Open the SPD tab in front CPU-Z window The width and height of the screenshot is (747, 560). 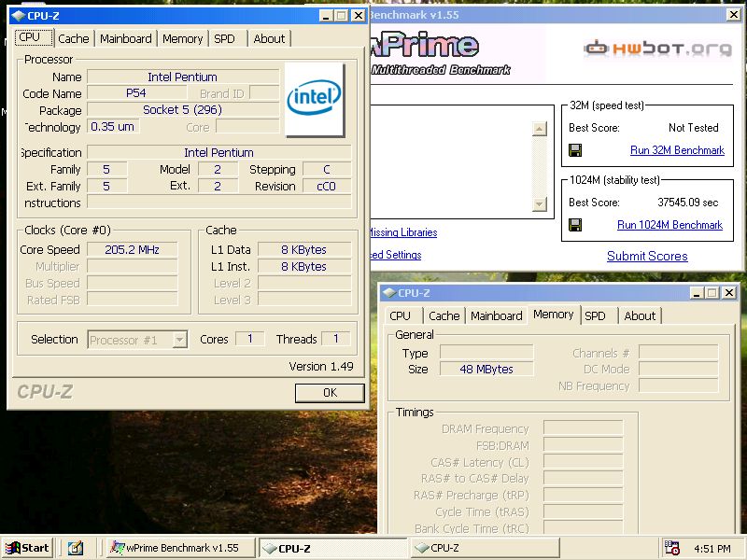[x=228, y=38]
